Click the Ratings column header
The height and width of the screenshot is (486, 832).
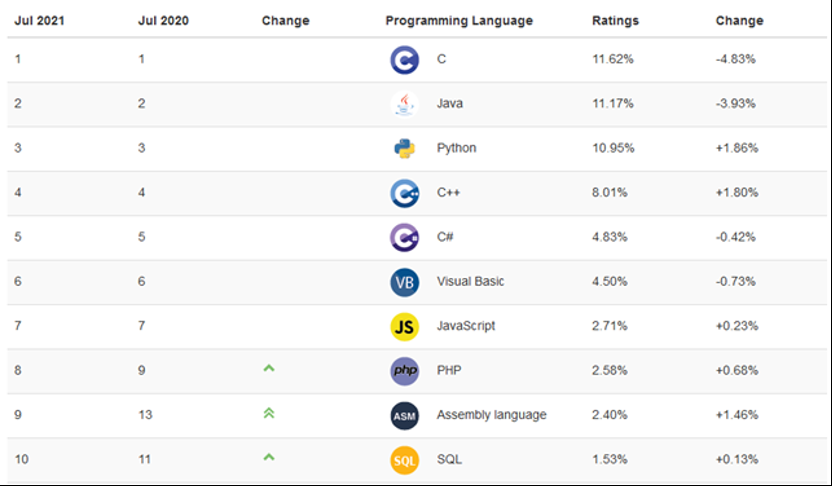[615, 21]
